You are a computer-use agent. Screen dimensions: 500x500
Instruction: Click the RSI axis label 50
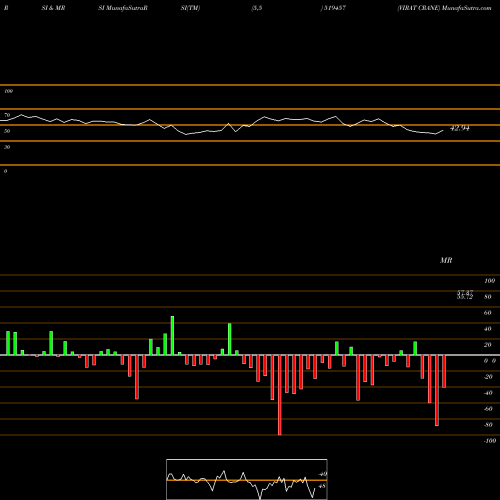click(7, 131)
